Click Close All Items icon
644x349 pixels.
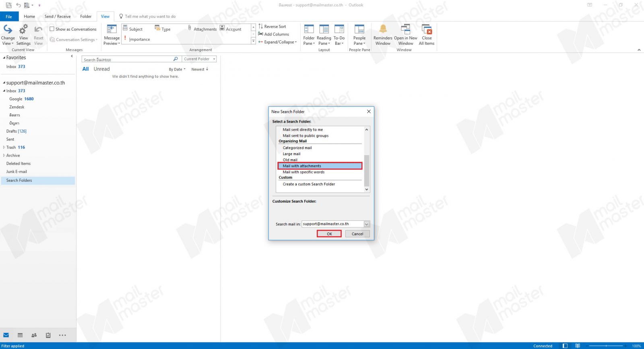(427, 29)
